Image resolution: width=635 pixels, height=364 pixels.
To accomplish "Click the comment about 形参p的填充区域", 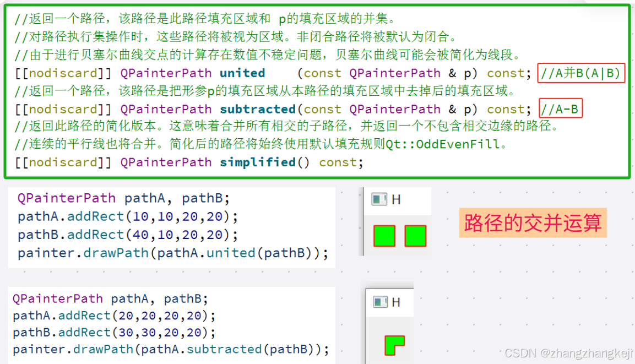I will pos(265,91).
